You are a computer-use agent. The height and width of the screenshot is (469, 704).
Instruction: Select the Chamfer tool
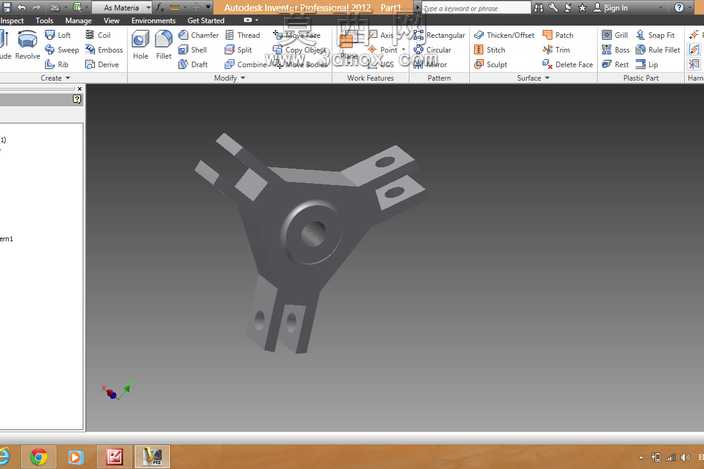[x=198, y=35]
